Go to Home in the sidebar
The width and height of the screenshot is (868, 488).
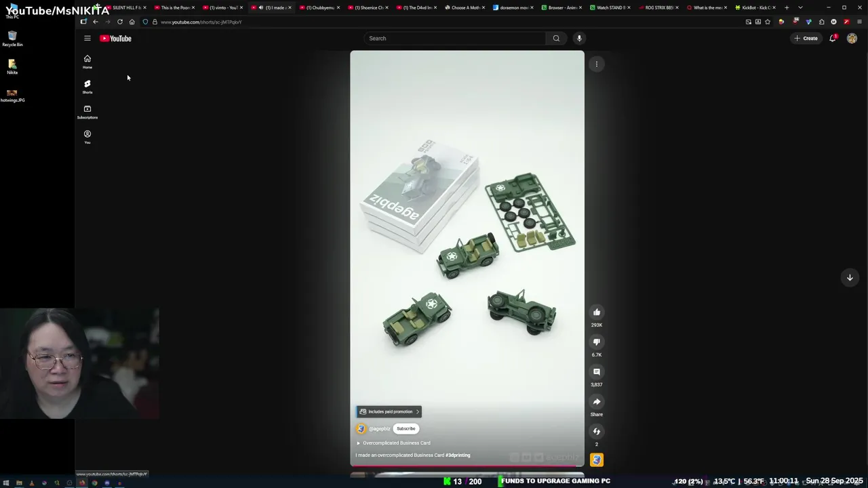tap(87, 62)
